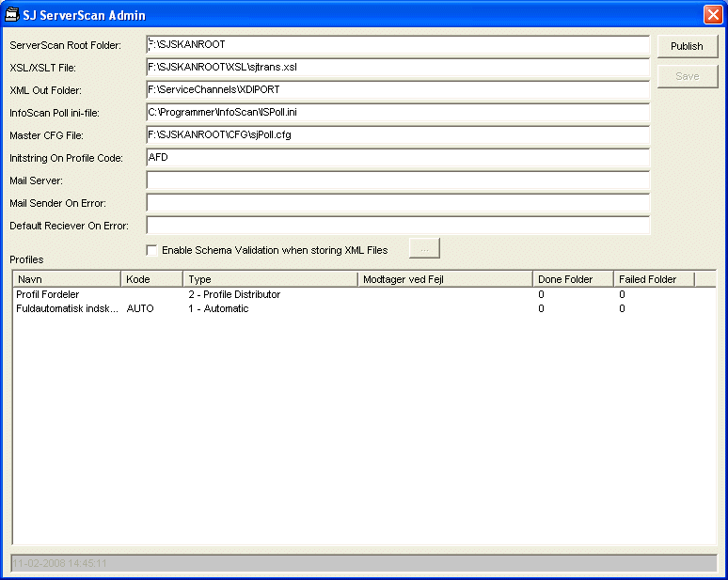Click the '1 - Automatic' type cell
The height and width of the screenshot is (580, 728).
[x=218, y=309]
